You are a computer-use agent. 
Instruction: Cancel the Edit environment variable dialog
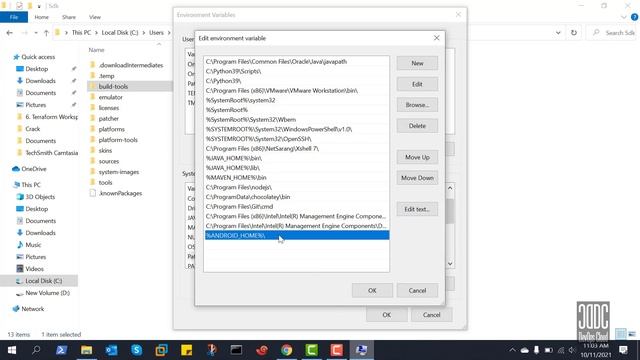coord(417,290)
